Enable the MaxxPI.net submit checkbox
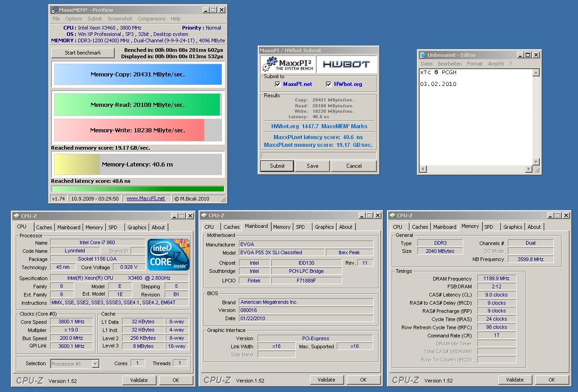Image resolution: width=578 pixels, height=392 pixels. 278,85
